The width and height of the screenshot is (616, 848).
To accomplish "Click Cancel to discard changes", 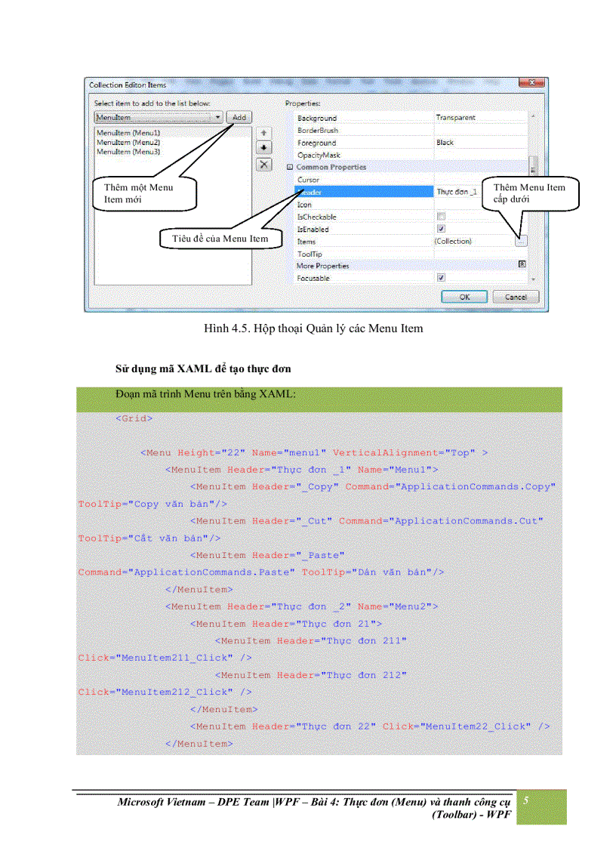I will coord(516,296).
